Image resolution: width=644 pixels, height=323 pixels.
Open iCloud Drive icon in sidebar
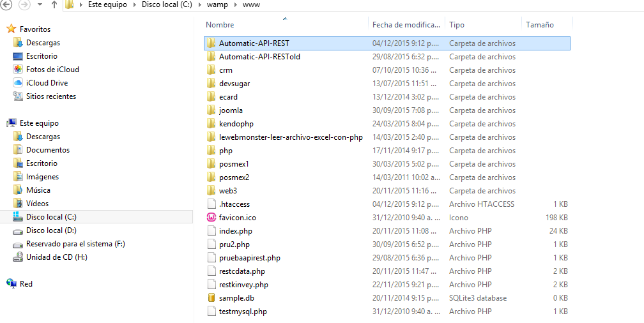click(x=18, y=83)
